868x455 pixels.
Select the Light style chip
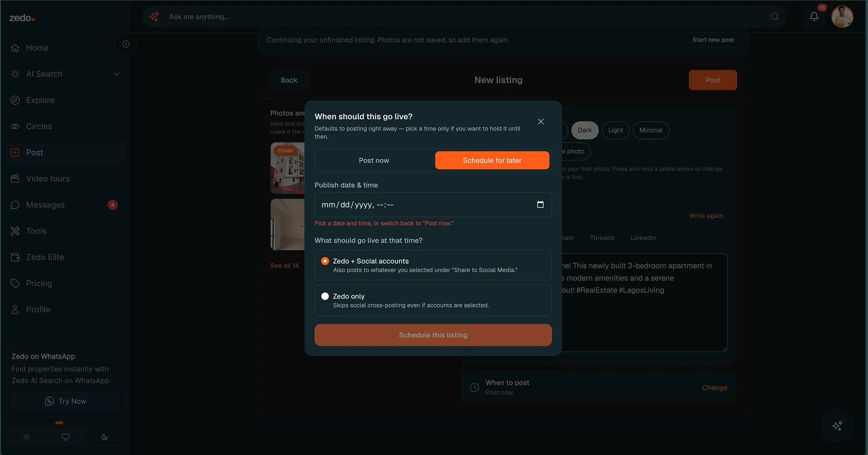615,130
